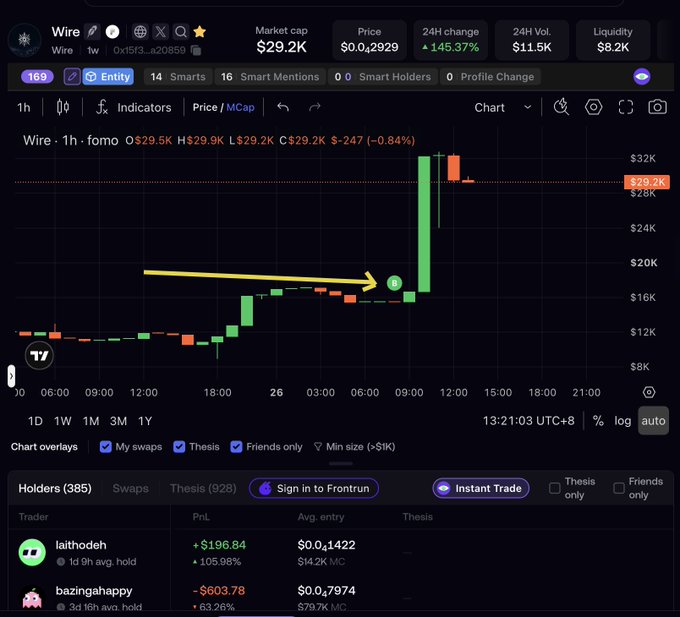Select the 3M range
680x617 pixels.
click(118, 421)
